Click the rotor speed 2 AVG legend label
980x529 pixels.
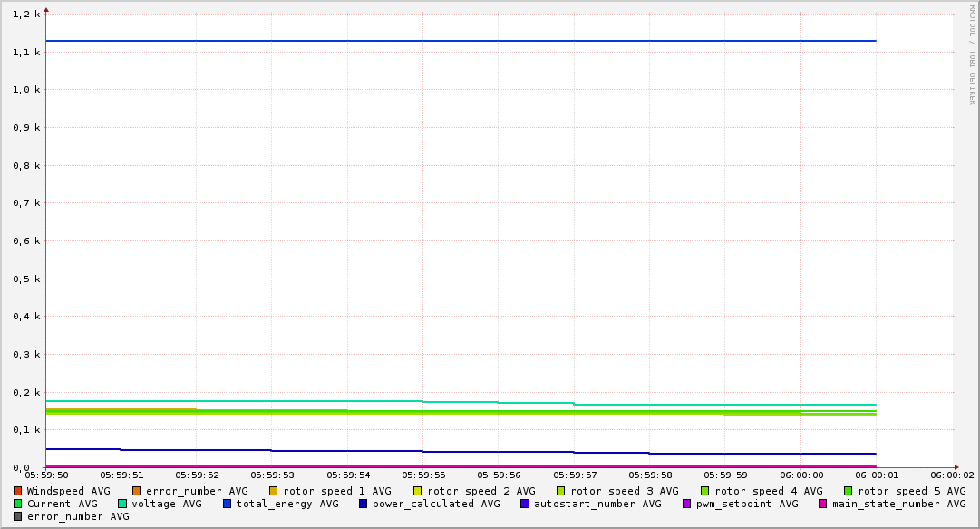point(481,491)
